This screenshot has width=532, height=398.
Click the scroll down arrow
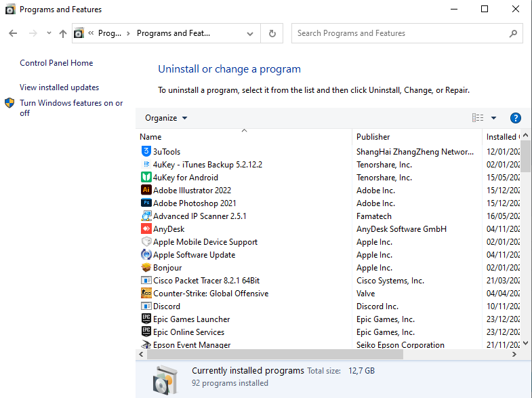click(x=525, y=343)
